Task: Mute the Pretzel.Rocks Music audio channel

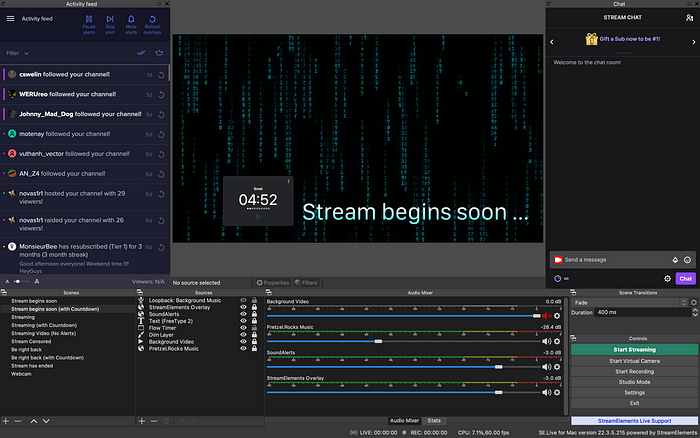Action: pos(546,342)
